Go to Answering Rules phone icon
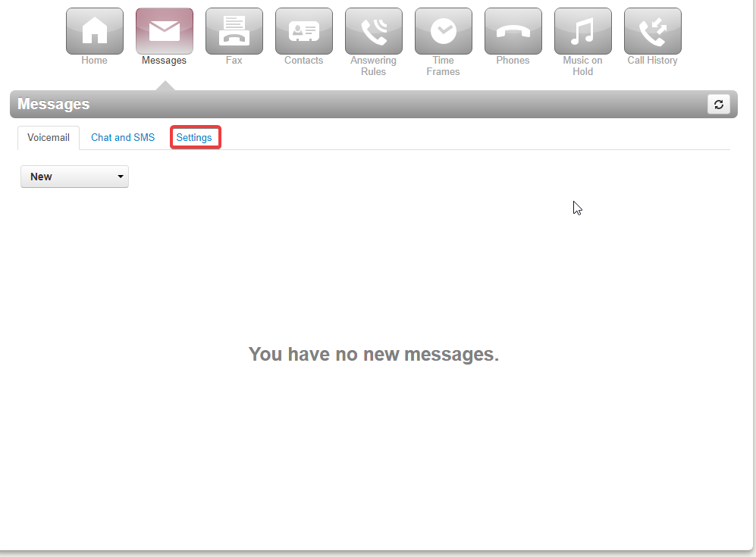 pos(373,31)
